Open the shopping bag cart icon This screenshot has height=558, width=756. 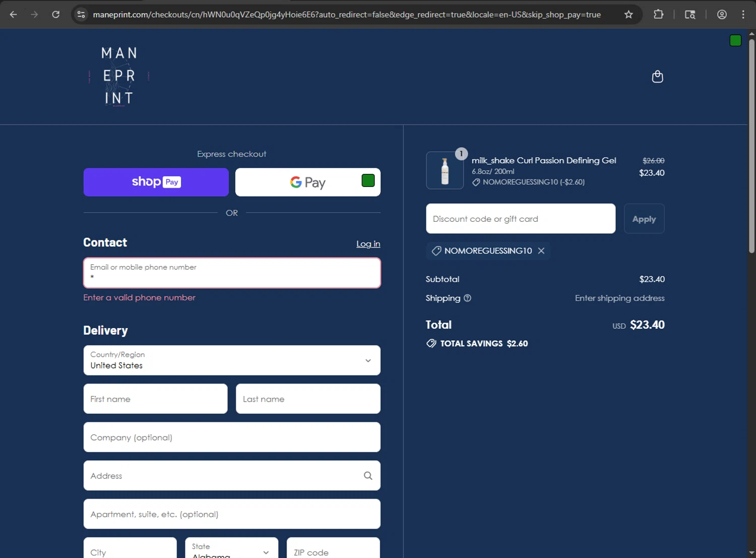(x=657, y=77)
